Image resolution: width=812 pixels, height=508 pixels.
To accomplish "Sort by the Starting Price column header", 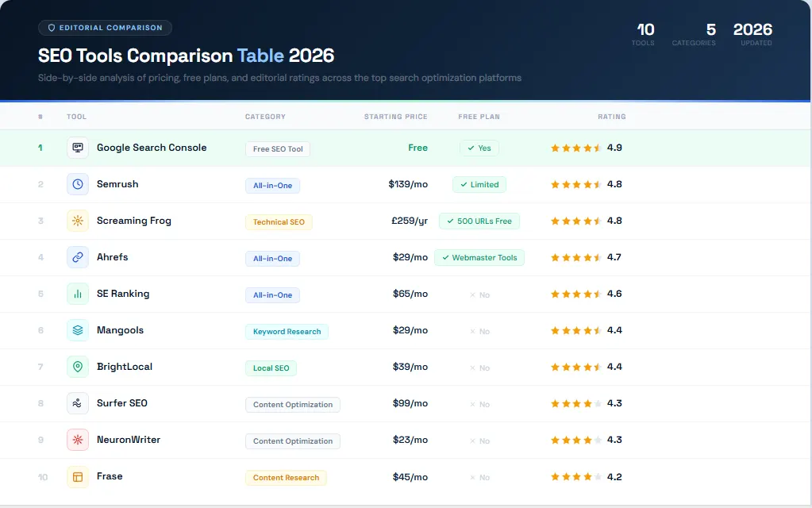I will [395, 117].
